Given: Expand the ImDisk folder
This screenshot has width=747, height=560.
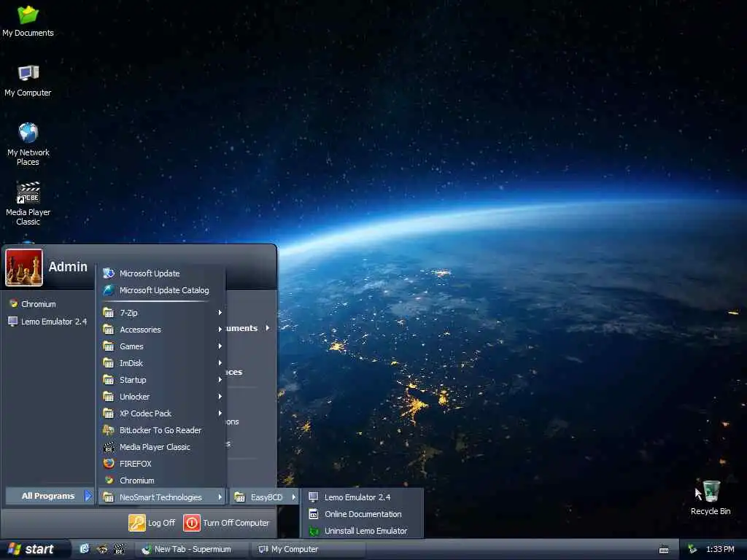Looking at the screenshot, I should [162, 363].
